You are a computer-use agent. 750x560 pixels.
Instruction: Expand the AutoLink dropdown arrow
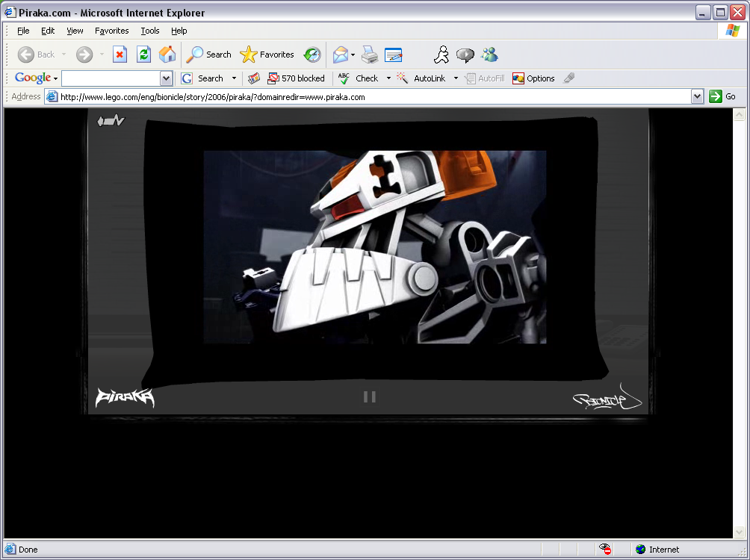tap(456, 78)
